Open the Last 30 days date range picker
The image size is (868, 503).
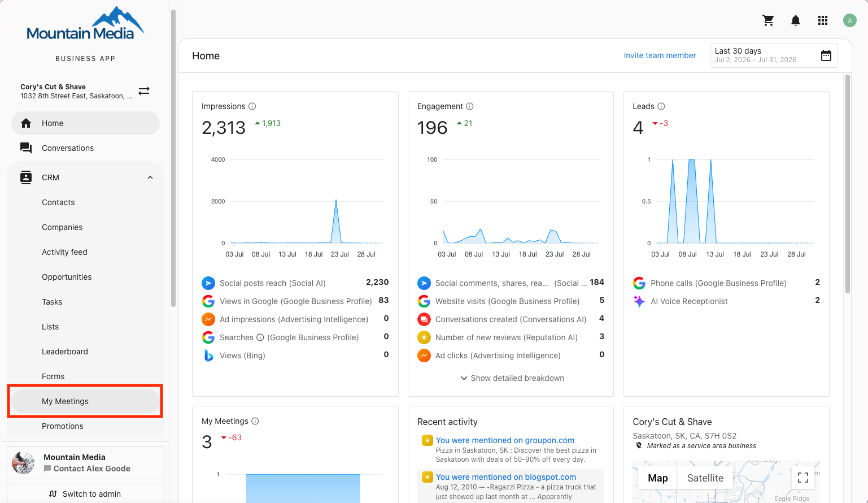click(774, 55)
